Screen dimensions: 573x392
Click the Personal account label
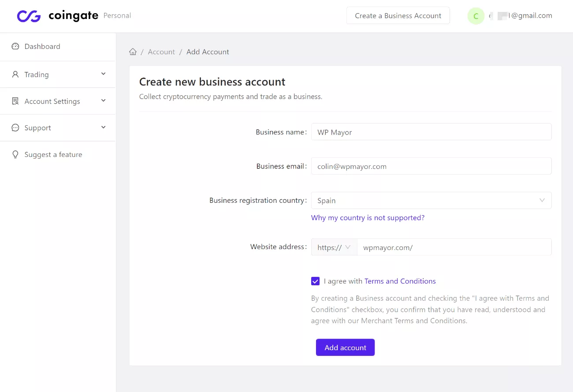pos(117,15)
